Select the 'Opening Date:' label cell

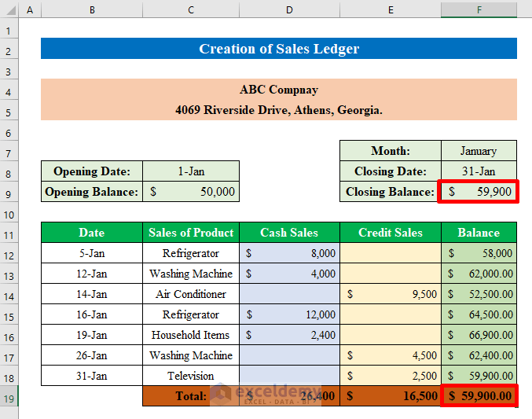point(92,171)
